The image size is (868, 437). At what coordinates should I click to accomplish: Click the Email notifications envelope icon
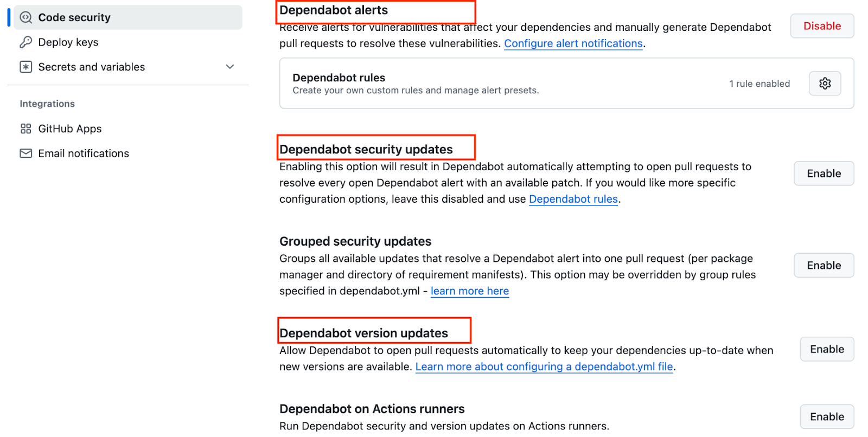click(x=25, y=153)
